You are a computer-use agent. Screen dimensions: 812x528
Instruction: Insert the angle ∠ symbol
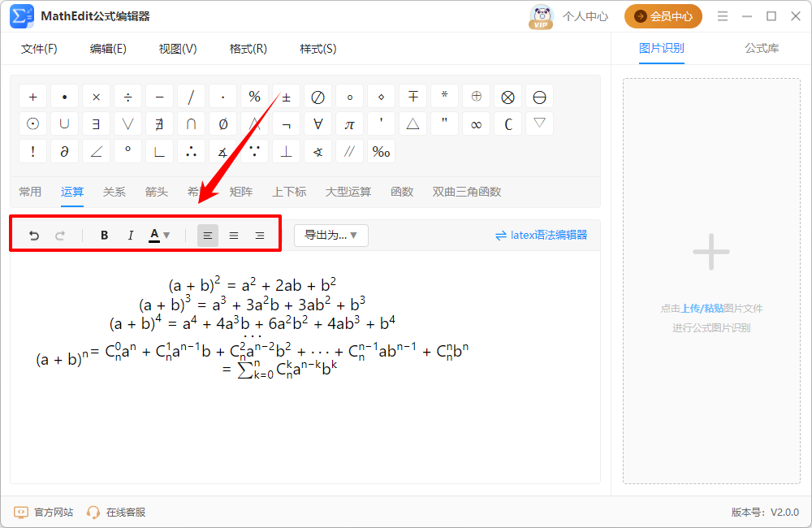coord(97,152)
